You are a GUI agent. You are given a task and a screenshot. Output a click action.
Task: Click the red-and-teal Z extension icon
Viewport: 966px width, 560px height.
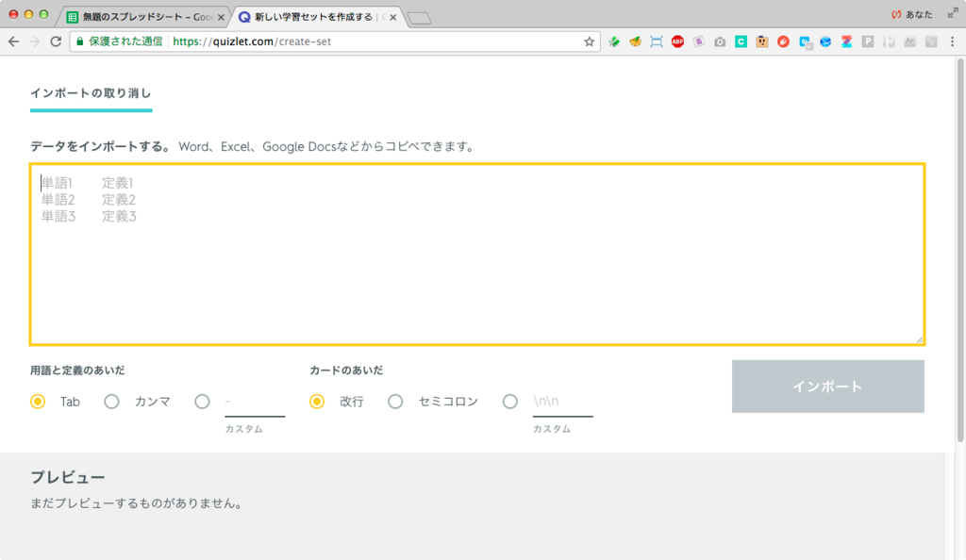[x=846, y=41]
